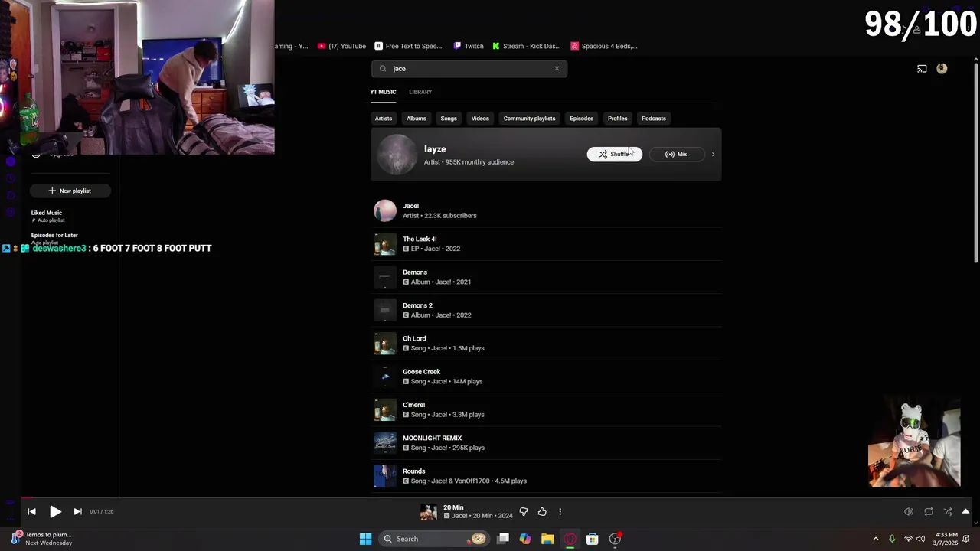Click the Goose Creek cover thumbnail
The image size is (980, 551).
tap(385, 377)
